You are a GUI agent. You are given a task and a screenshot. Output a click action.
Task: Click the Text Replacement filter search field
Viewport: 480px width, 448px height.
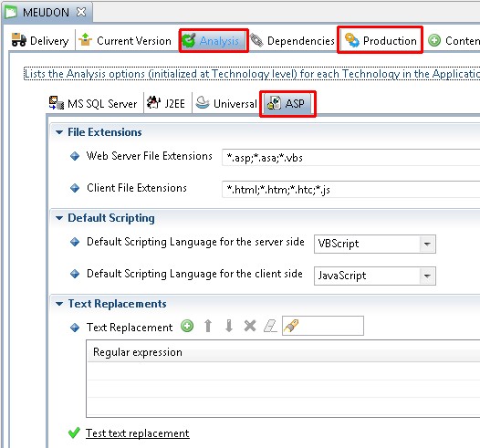323,326
